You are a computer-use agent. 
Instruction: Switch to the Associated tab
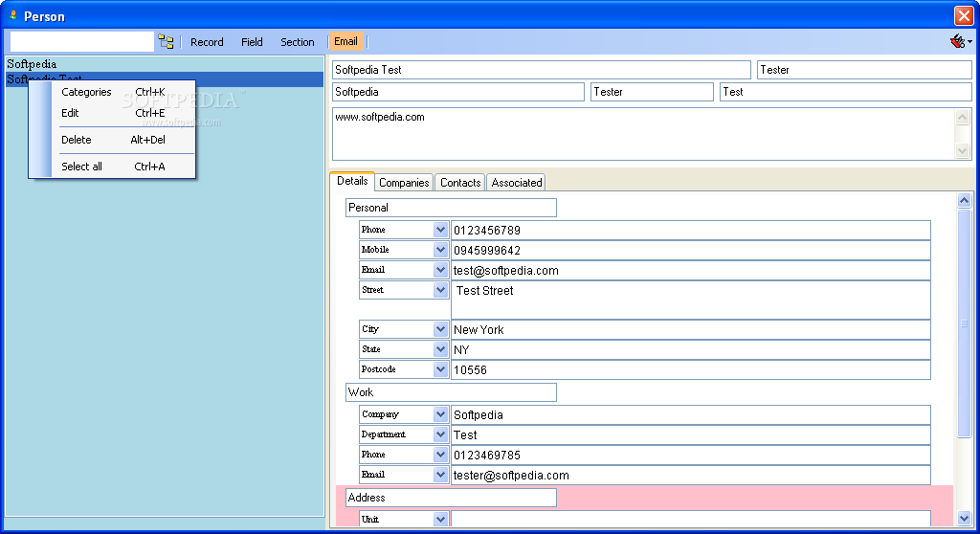click(x=516, y=183)
